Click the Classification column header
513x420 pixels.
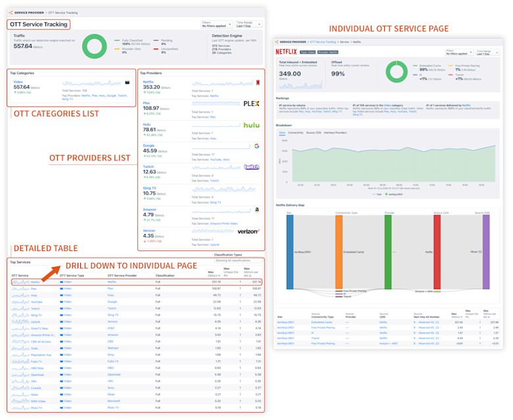point(165,275)
